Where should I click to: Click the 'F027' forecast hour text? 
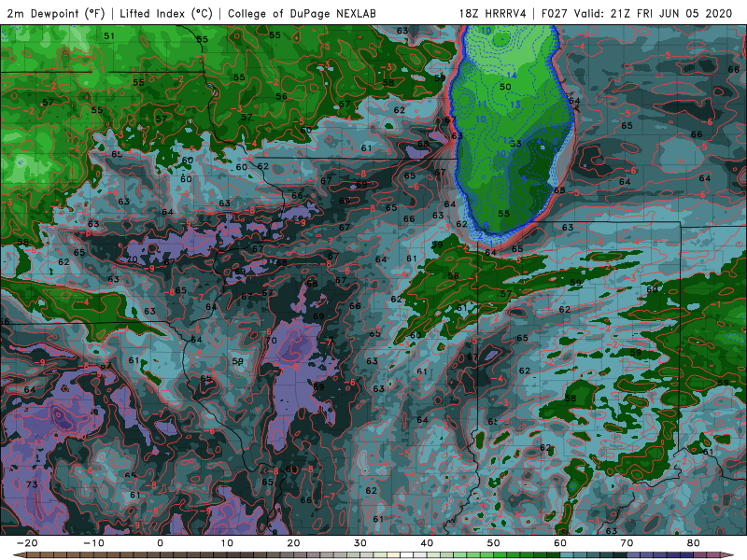click(x=555, y=14)
